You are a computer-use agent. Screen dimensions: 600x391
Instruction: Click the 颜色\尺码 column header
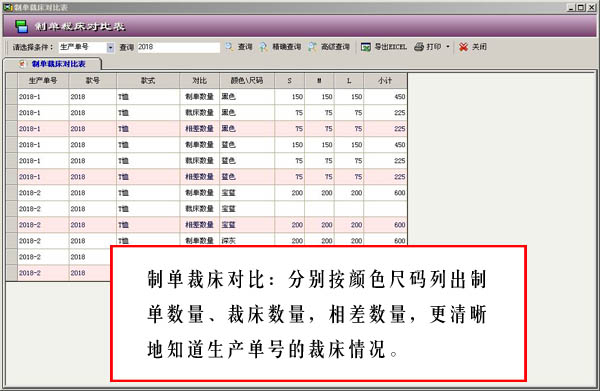(x=247, y=80)
